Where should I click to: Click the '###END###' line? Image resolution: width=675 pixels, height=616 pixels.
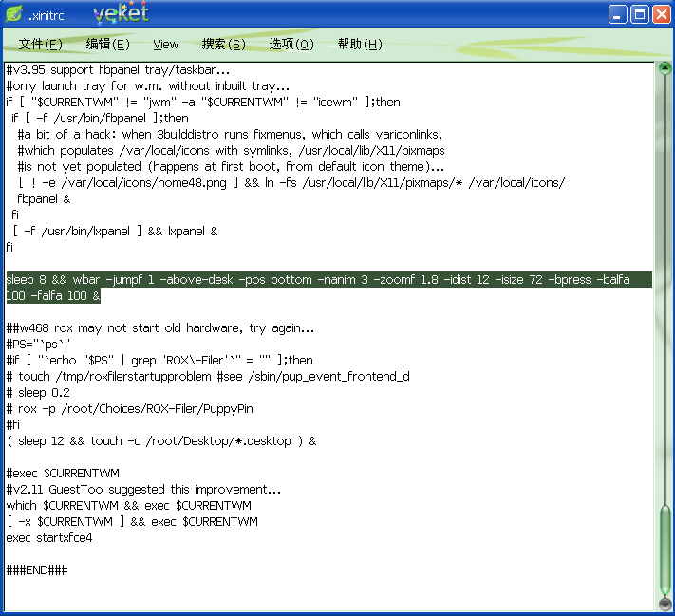37,570
